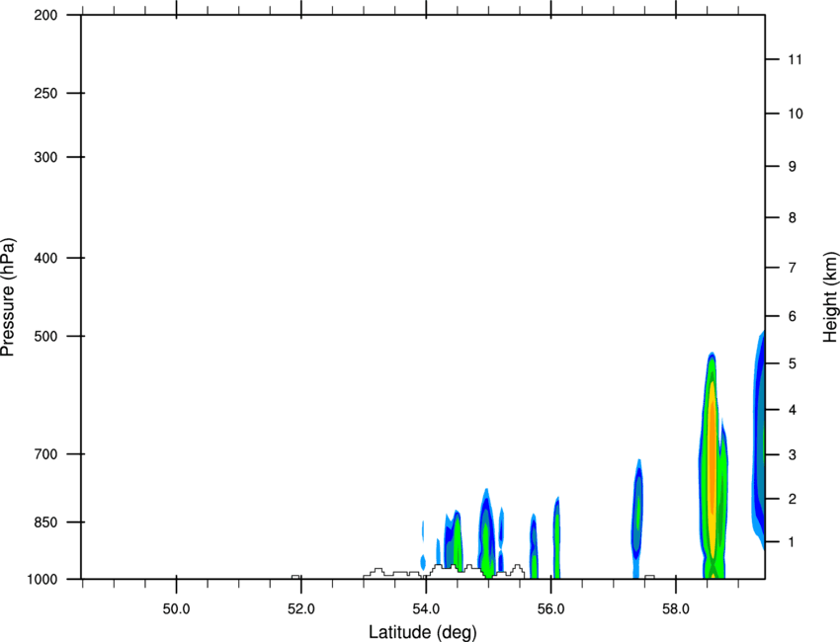Click the 1 km height label
The image size is (840, 642).
793,542
